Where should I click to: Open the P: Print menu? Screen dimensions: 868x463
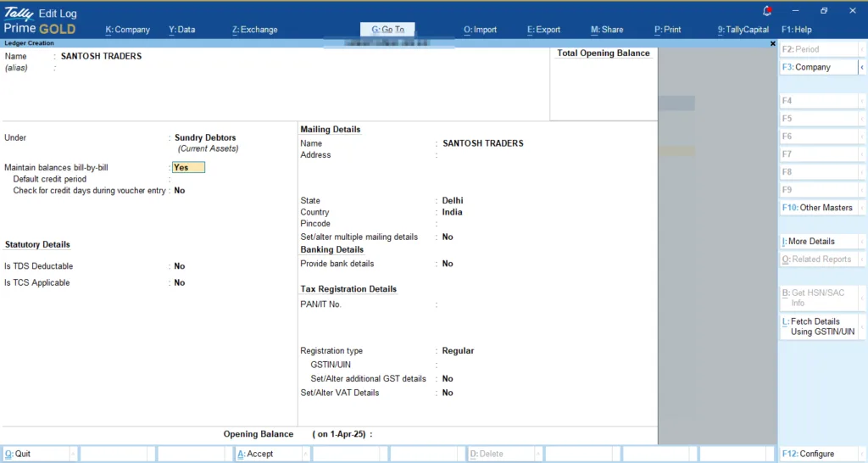click(x=668, y=30)
